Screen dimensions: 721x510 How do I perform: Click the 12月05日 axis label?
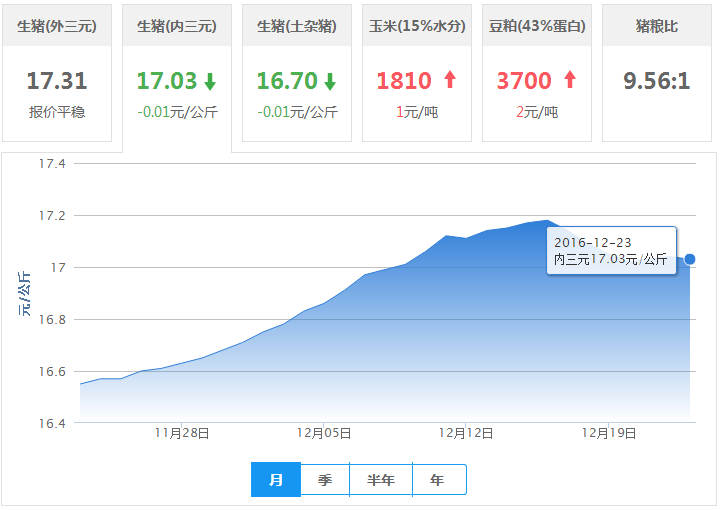tap(324, 433)
